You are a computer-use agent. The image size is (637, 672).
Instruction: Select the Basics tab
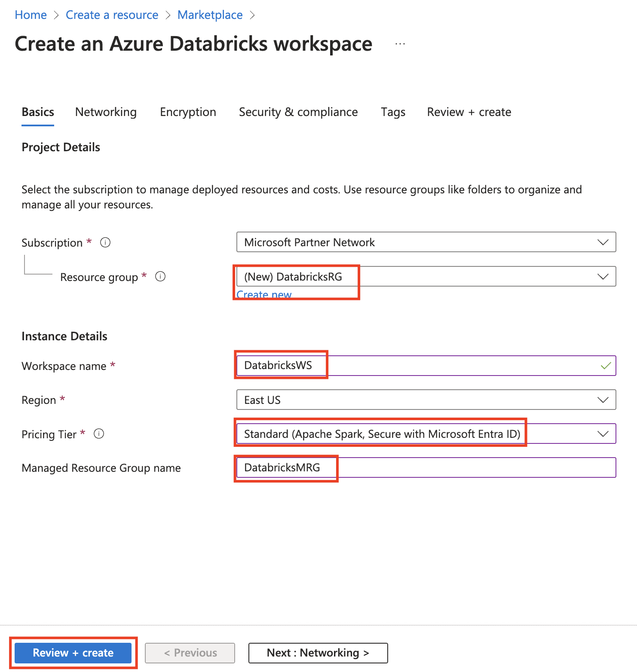[38, 112]
